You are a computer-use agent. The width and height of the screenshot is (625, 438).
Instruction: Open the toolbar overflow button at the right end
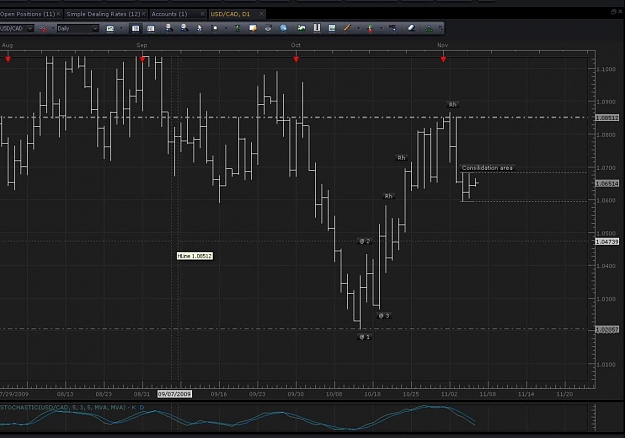tap(440, 28)
